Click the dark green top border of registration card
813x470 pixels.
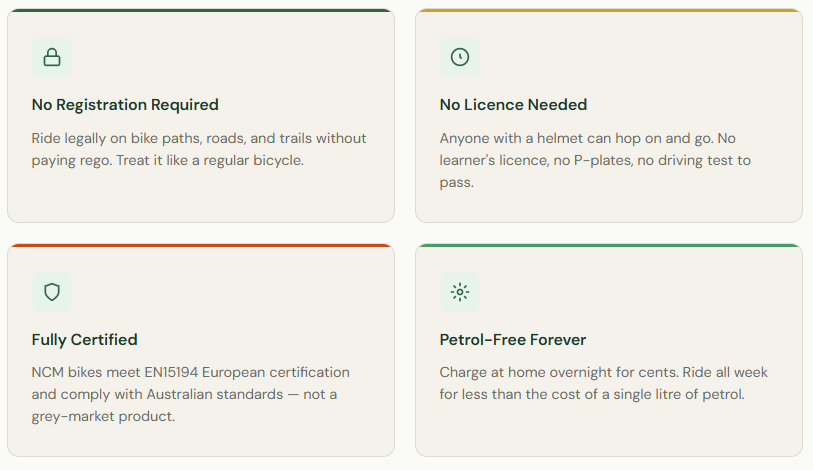pos(201,10)
